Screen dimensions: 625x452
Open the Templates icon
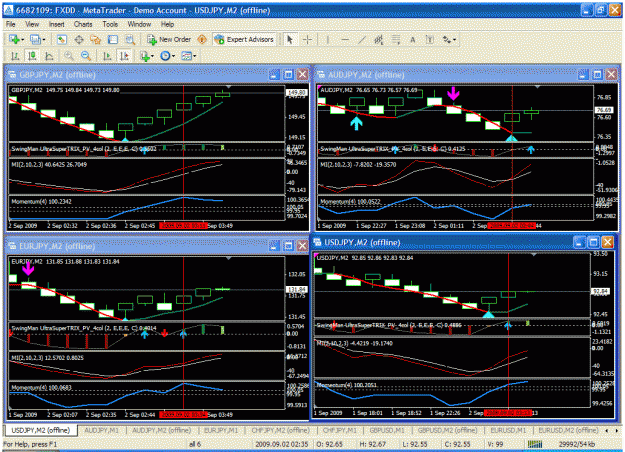186,56
